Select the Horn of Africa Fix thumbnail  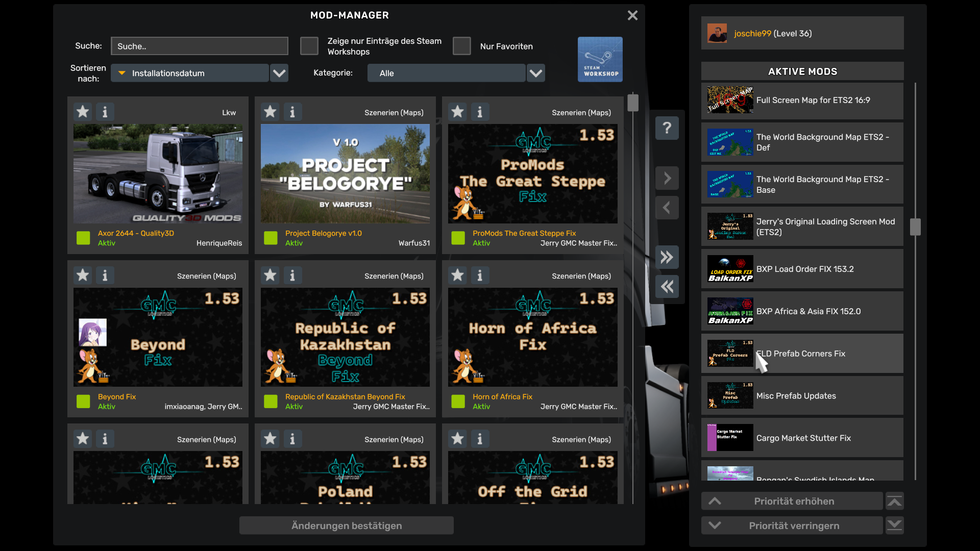tap(532, 337)
